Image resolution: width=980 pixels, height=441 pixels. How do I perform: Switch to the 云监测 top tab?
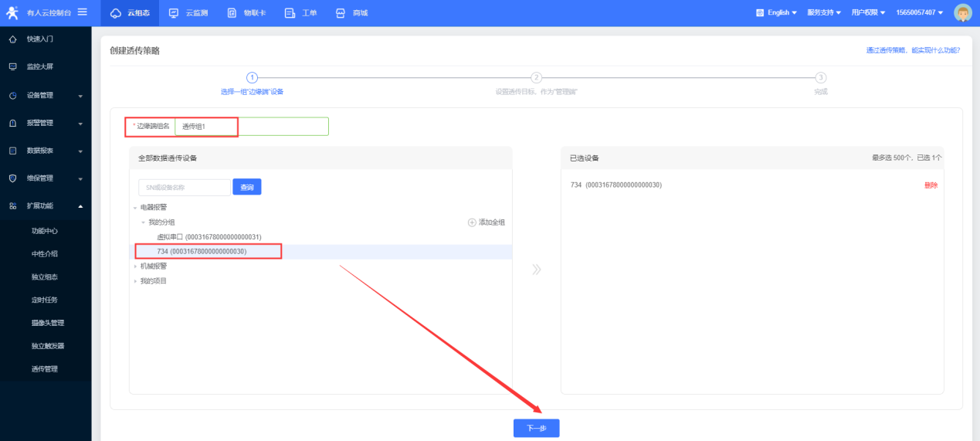click(188, 12)
